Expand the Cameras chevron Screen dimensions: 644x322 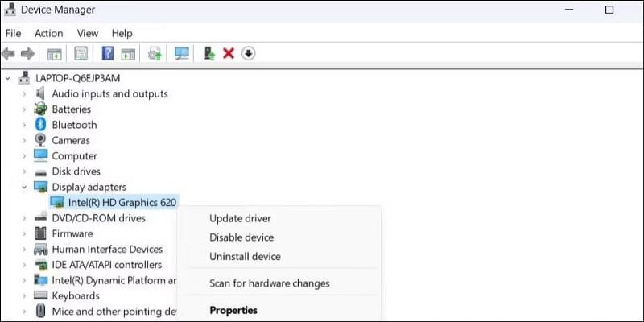tap(24, 140)
